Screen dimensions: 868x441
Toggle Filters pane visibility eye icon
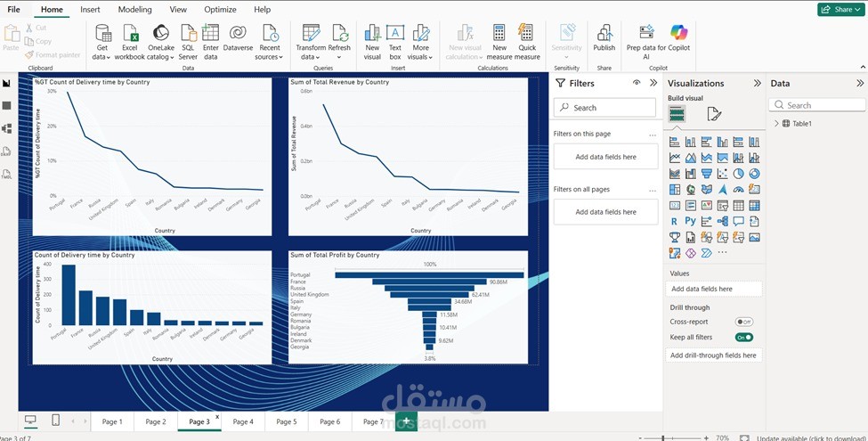coord(637,83)
